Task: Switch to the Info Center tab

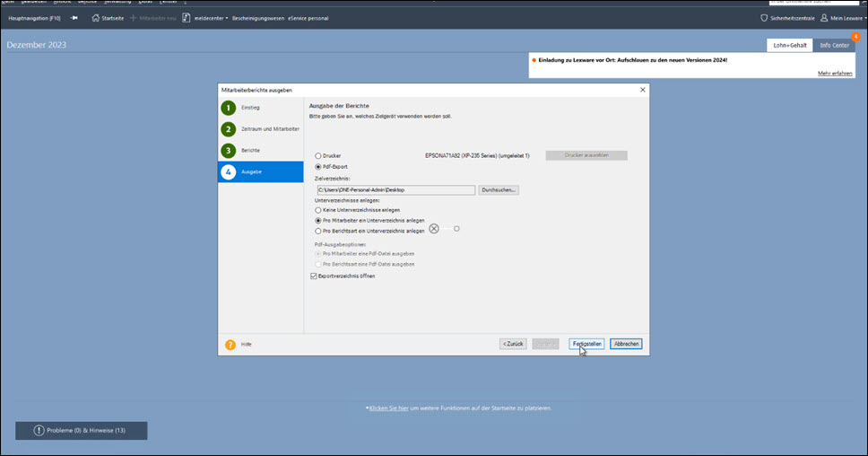Action: coord(834,45)
